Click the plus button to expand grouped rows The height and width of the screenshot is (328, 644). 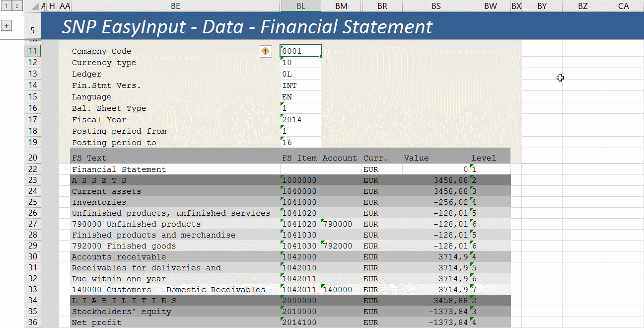tap(6, 25)
